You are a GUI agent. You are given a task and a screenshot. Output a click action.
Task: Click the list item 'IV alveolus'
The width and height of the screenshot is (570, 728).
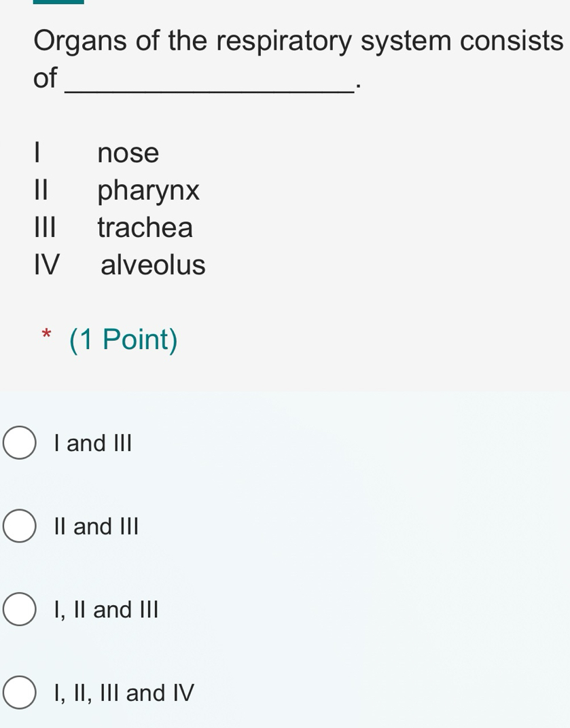coord(119,265)
